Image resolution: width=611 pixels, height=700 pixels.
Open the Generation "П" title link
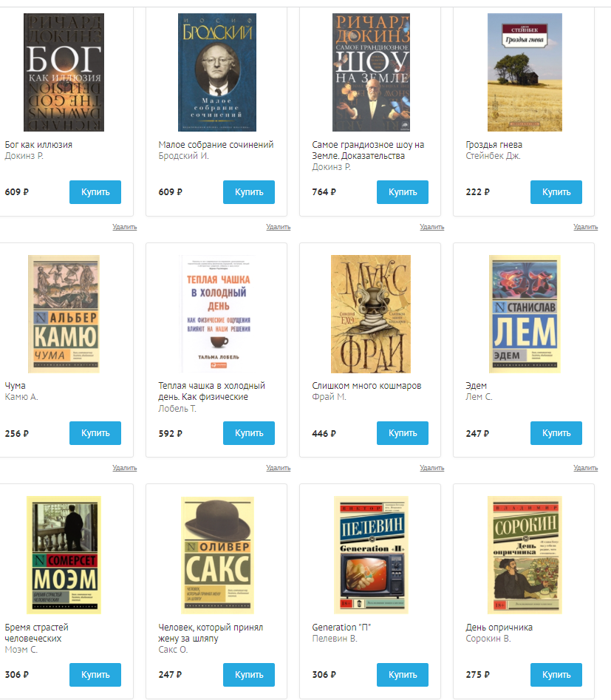coord(341,628)
